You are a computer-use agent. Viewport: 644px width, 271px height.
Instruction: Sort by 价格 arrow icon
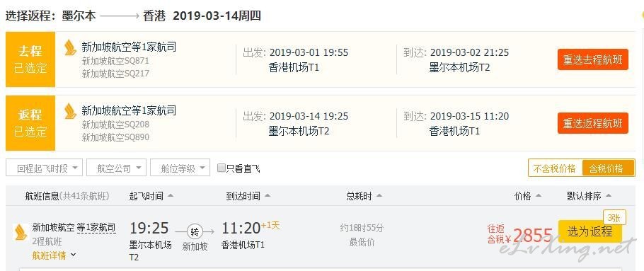[x=538, y=196]
